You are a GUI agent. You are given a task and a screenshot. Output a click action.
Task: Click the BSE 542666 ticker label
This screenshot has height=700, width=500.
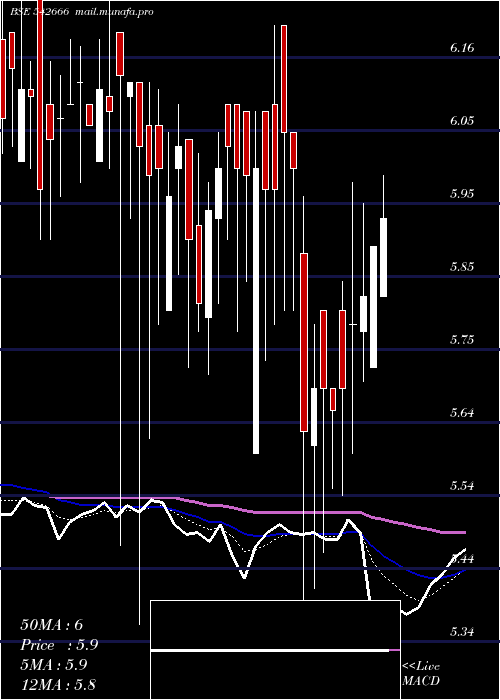pos(39,12)
